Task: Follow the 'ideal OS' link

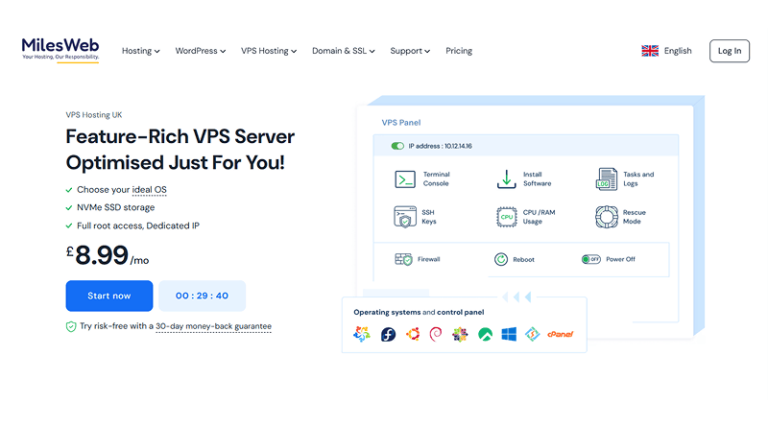Action: pos(149,190)
